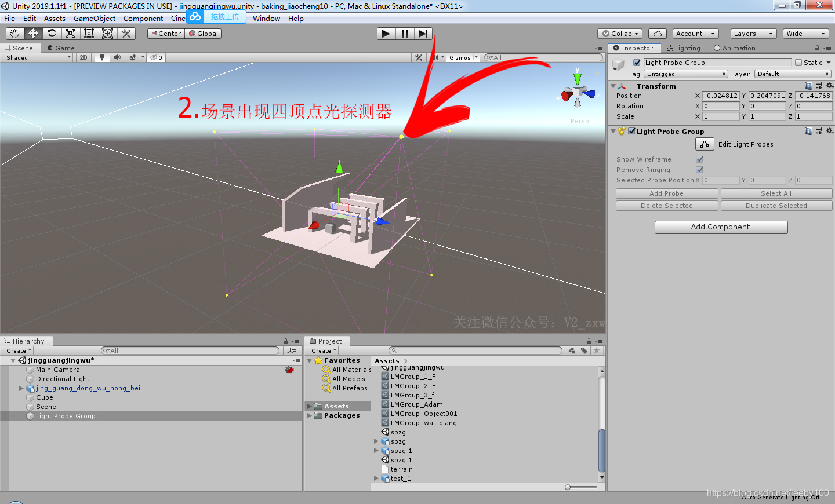Viewport: 835px width, 504px height.
Task: Select the combined Transform tool
Action: (107, 34)
